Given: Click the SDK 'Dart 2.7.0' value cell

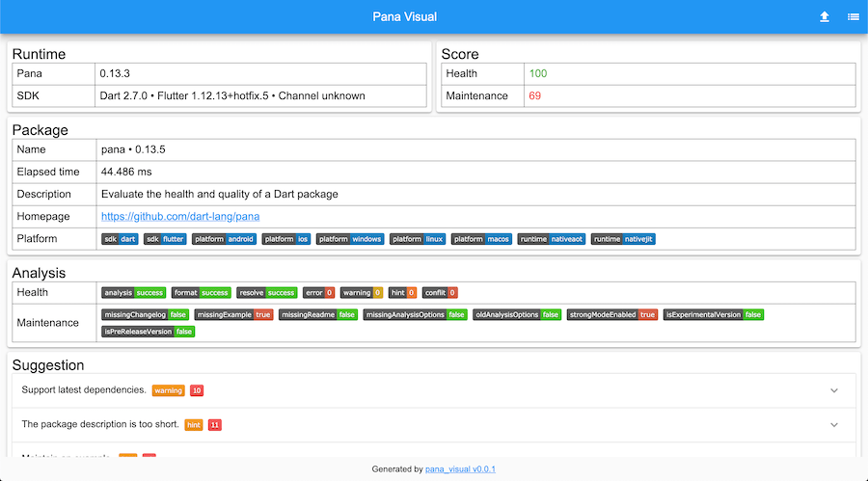Looking at the screenshot, I should pyautogui.click(x=260, y=95).
